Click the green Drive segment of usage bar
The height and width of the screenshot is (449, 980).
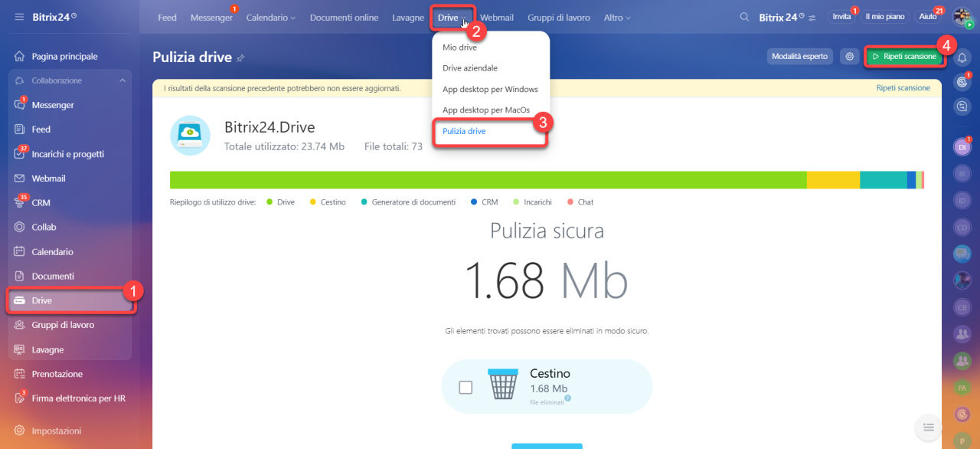pyautogui.click(x=488, y=180)
